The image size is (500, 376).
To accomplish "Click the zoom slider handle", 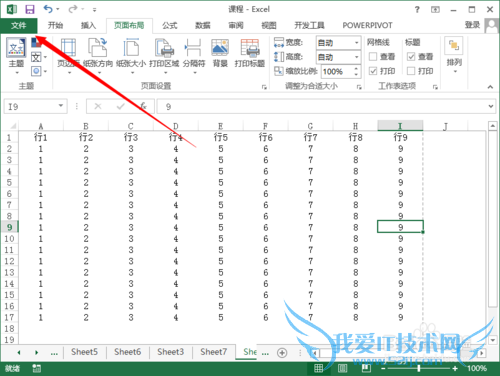I will point(419,368).
